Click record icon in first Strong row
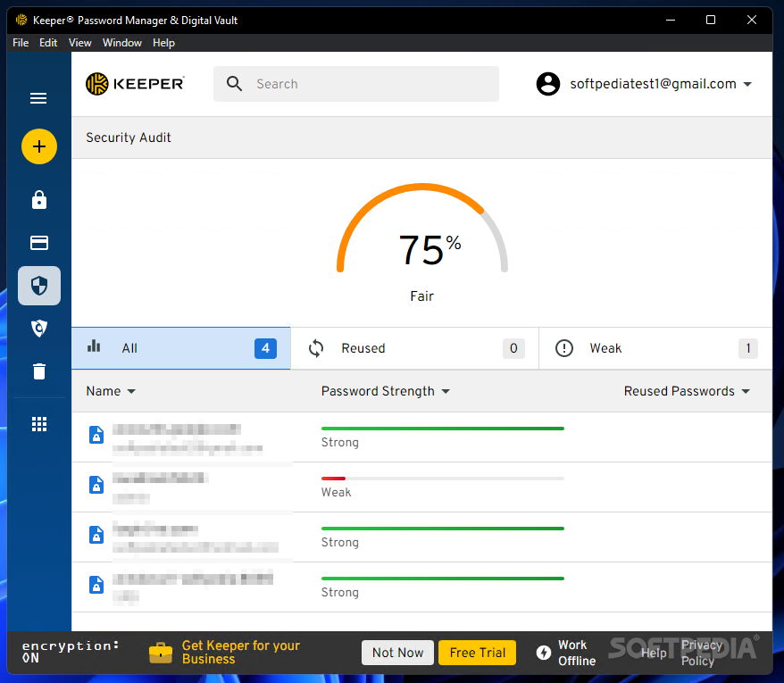 pos(96,435)
